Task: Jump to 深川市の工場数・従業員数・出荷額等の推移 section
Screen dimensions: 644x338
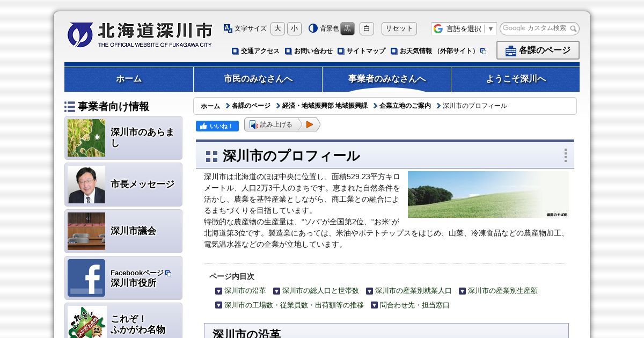Action: [294, 305]
